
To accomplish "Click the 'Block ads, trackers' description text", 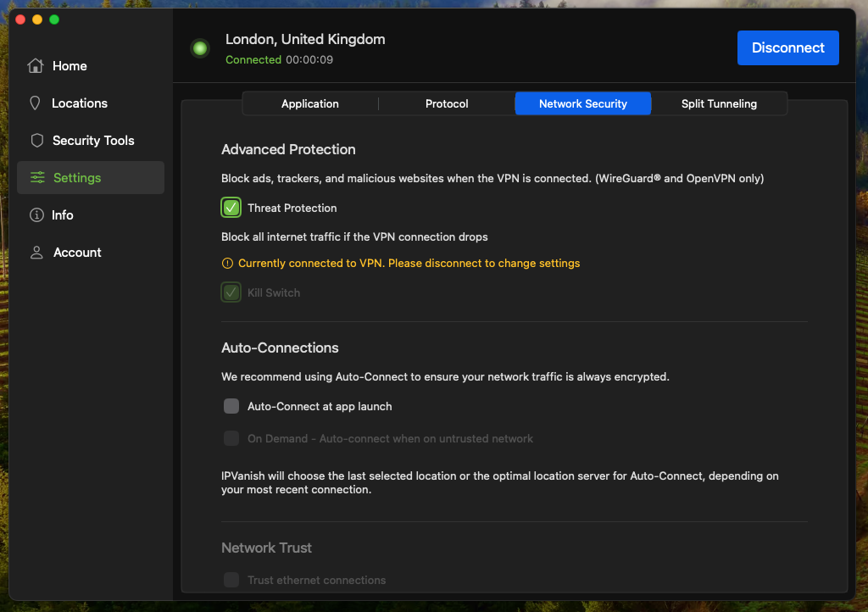I will click(x=492, y=178).
